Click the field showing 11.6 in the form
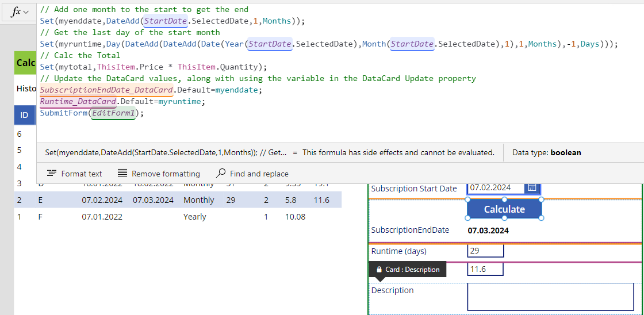This screenshot has height=315, width=644. [x=485, y=269]
